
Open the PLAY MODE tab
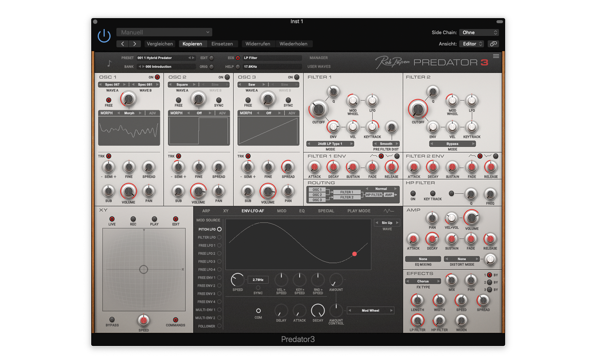[359, 211]
